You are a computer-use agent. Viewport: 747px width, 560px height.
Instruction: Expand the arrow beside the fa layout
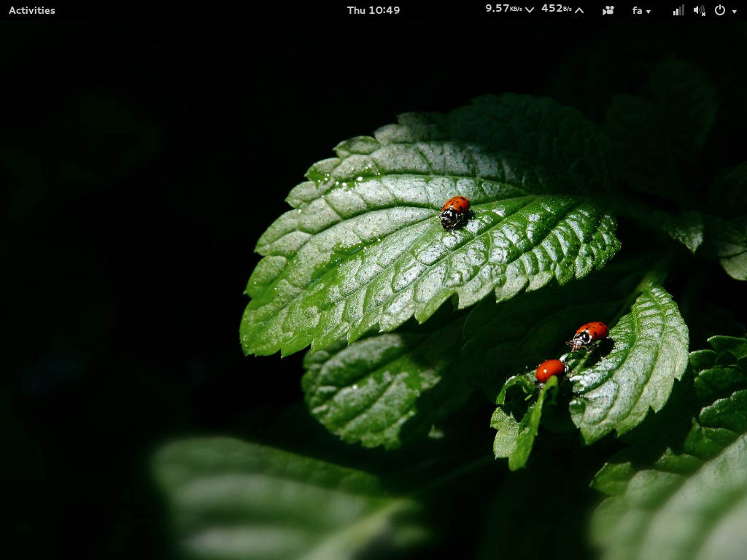click(649, 11)
